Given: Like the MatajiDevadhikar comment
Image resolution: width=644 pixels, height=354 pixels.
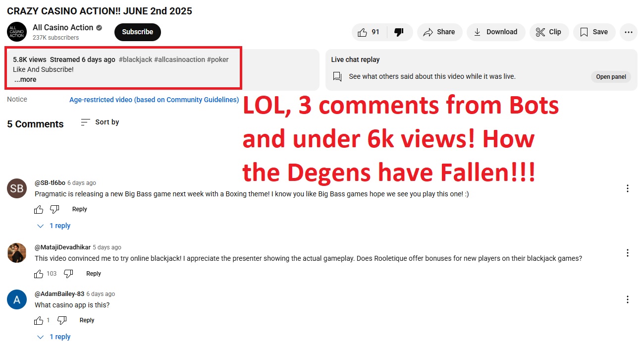Looking at the screenshot, I should pyautogui.click(x=39, y=274).
